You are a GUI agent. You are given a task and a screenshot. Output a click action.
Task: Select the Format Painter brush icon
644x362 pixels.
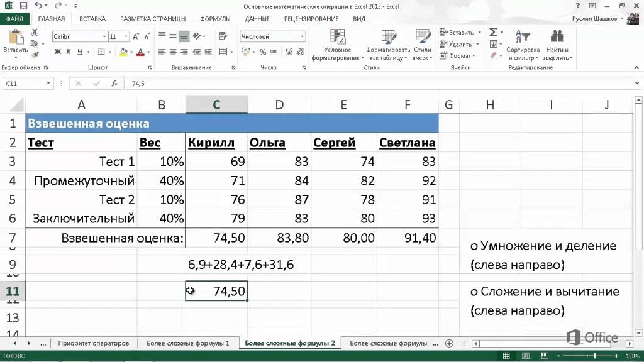point(35,54)
